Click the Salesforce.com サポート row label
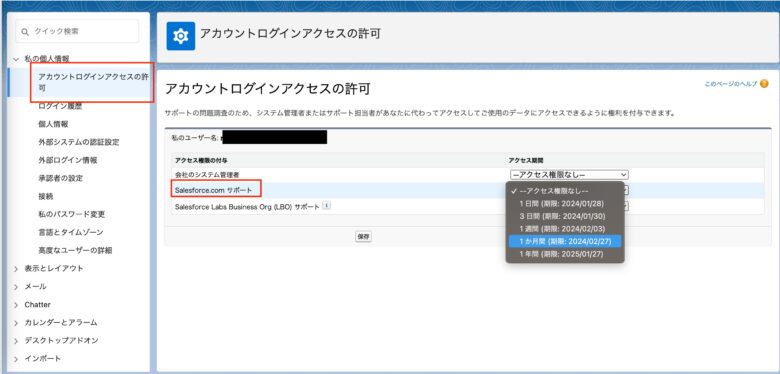 coord(213,190)
